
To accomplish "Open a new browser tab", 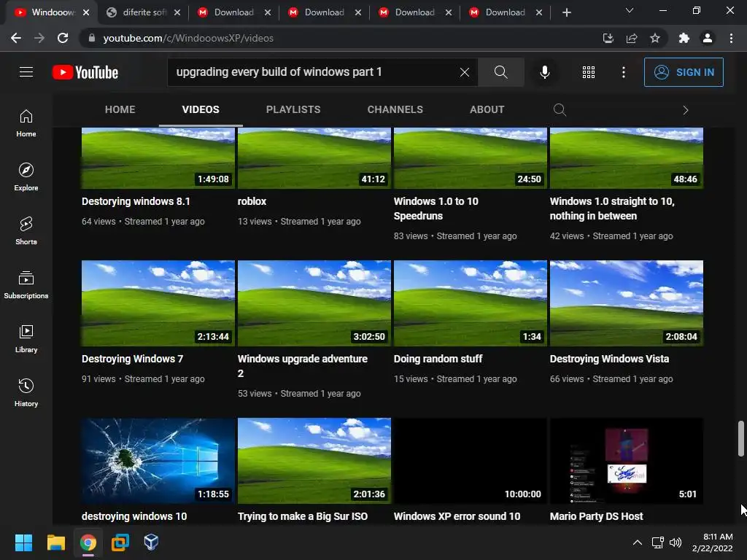I will [566, 12].
